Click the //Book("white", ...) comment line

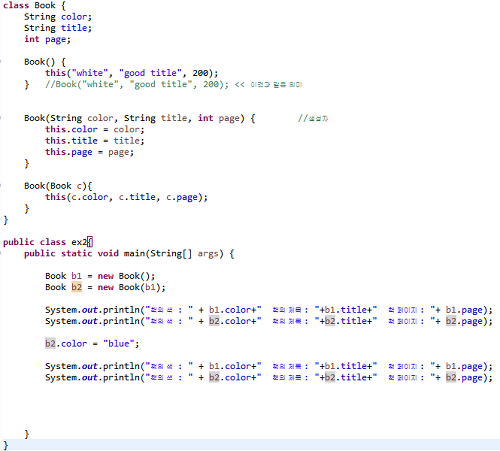click(173, 84)
